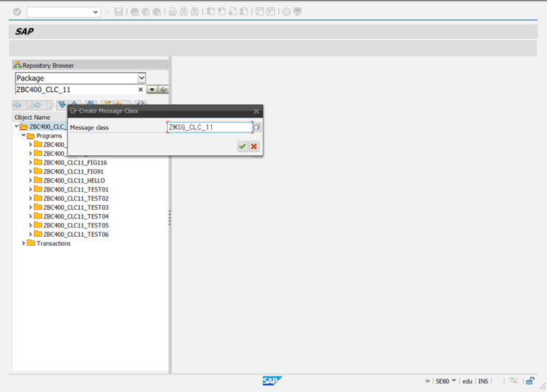Click the Last Page icon
Image resolution: width=547 pixels, height=392 pixels.
point(244,12)
